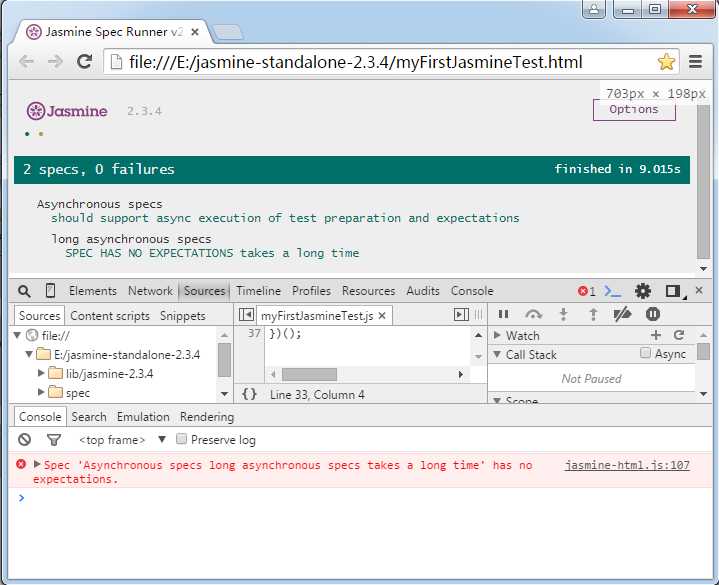Hide navigator sidebar icon
The image size is (719, 585).
point(246,315)
